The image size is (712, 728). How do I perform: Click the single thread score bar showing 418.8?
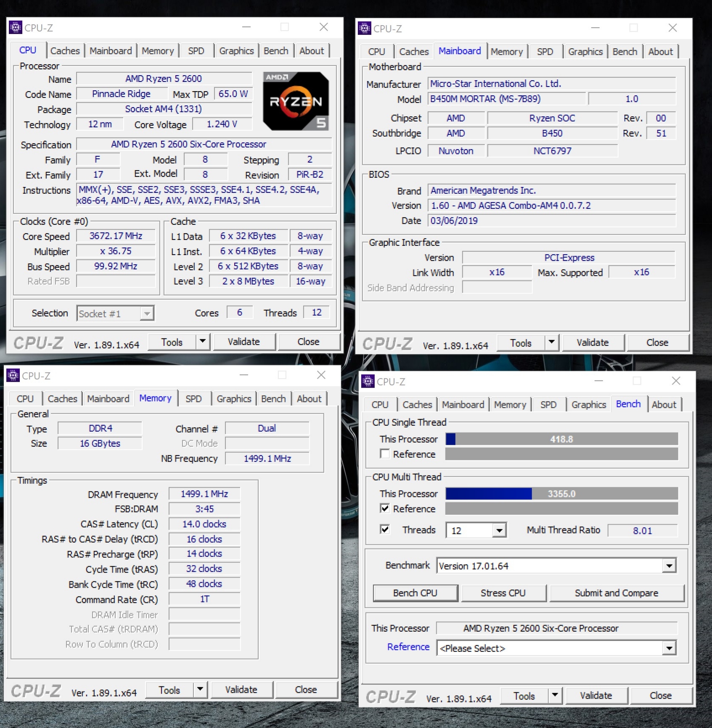pos(562,439)
